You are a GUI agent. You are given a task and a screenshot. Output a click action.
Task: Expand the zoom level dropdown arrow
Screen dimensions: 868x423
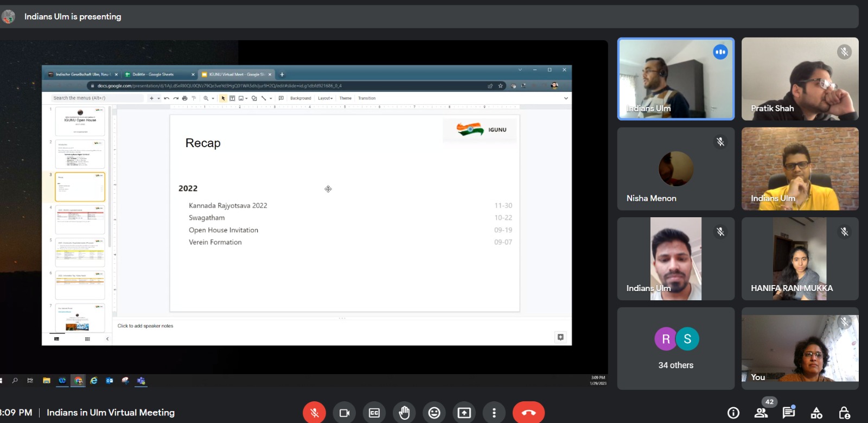213,98
